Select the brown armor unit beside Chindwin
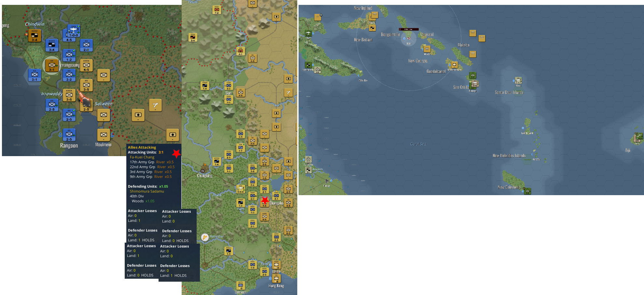The image size is (644, 295). (x=35, y=35)
